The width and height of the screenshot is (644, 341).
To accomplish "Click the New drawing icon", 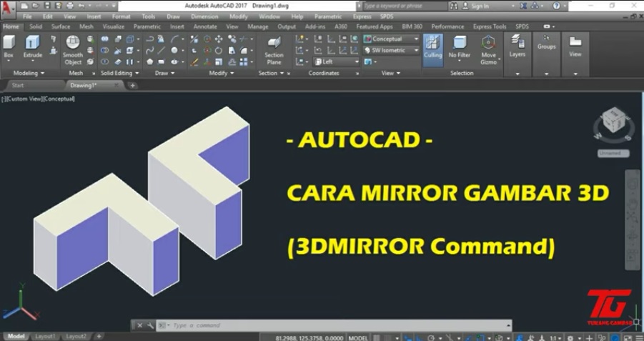I will point(24,6).
